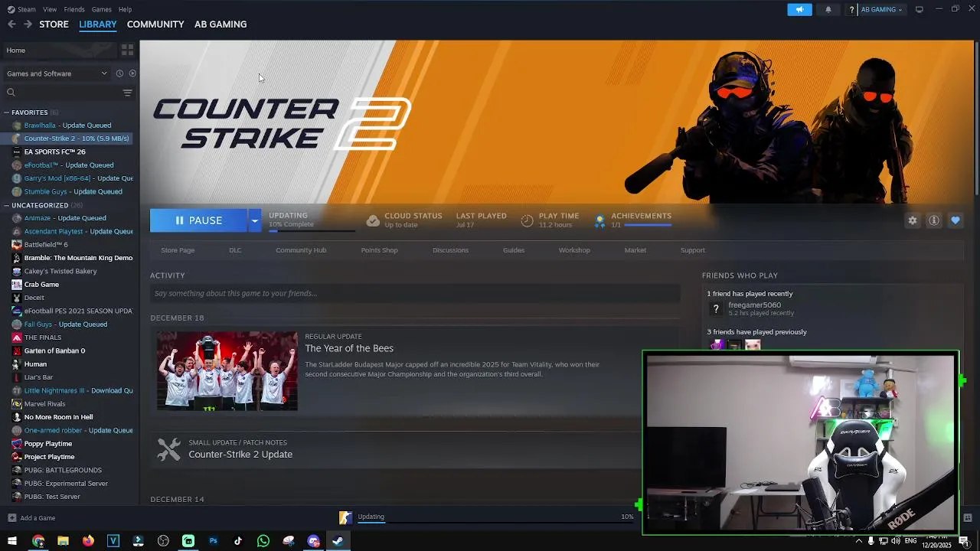Click the Home button in sidebar
Image resolution: width=980 pixels, height=551 pixels.
point(58,50)
